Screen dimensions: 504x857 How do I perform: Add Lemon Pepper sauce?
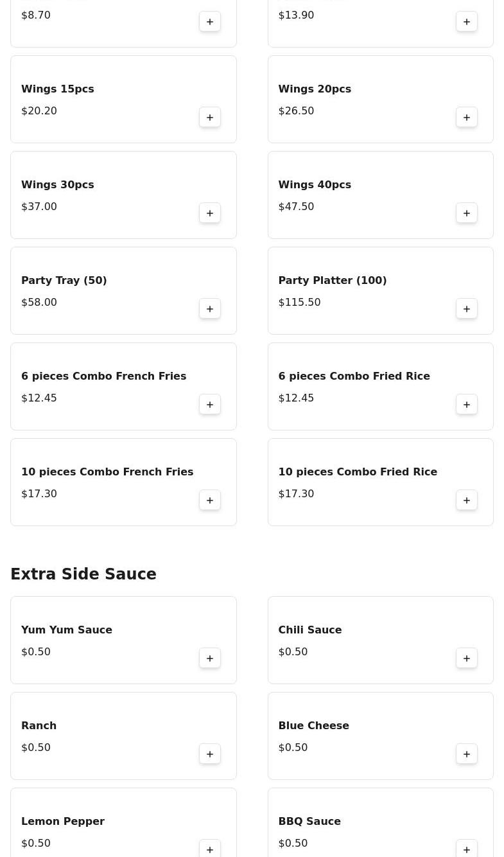(210, 849)
